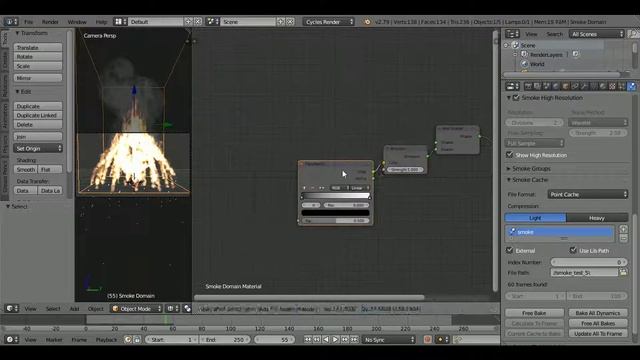Click the Properties editor type icon
Screen dimensions: 640x360
click(x=512, y=86)
